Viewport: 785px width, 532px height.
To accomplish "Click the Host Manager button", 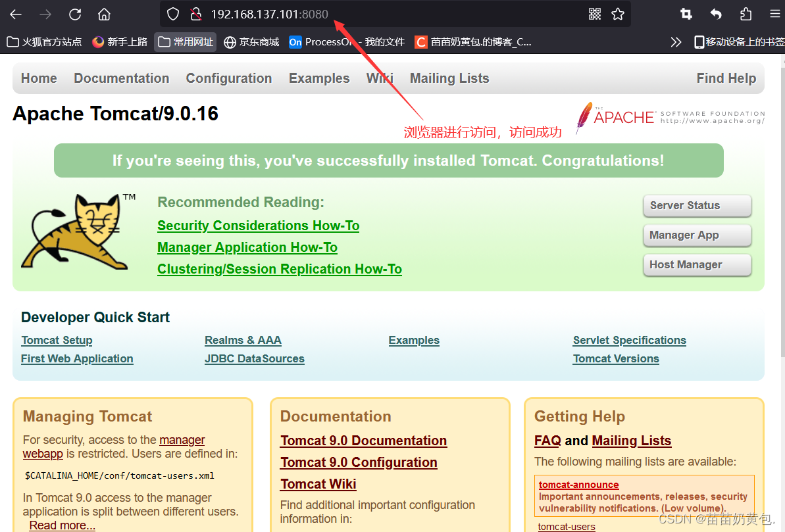I will point(697,265).
